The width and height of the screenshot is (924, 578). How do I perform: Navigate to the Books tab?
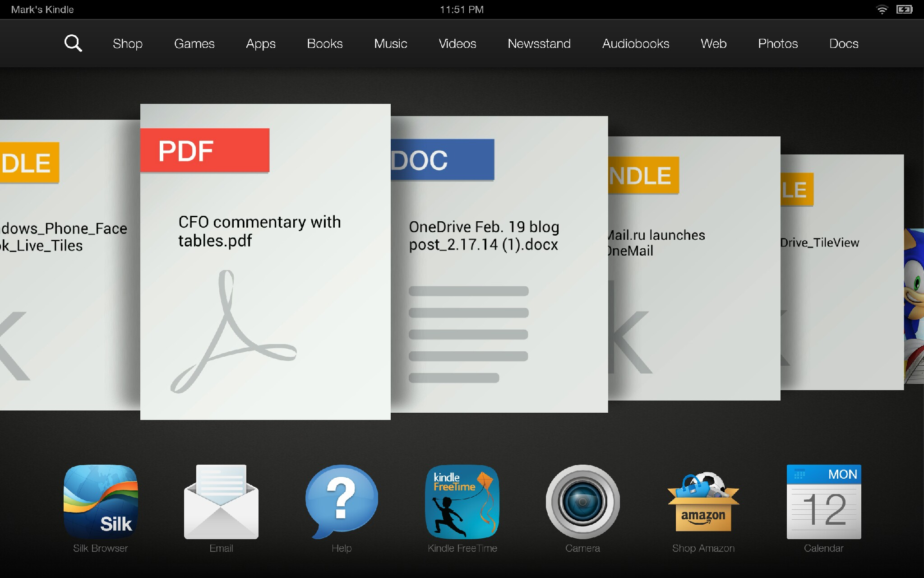pos(324,42)
